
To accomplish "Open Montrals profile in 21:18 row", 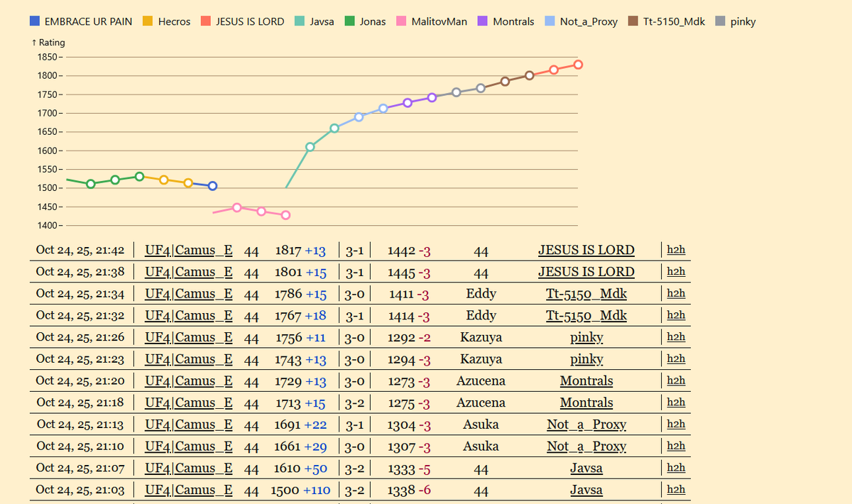I will 586,402.
